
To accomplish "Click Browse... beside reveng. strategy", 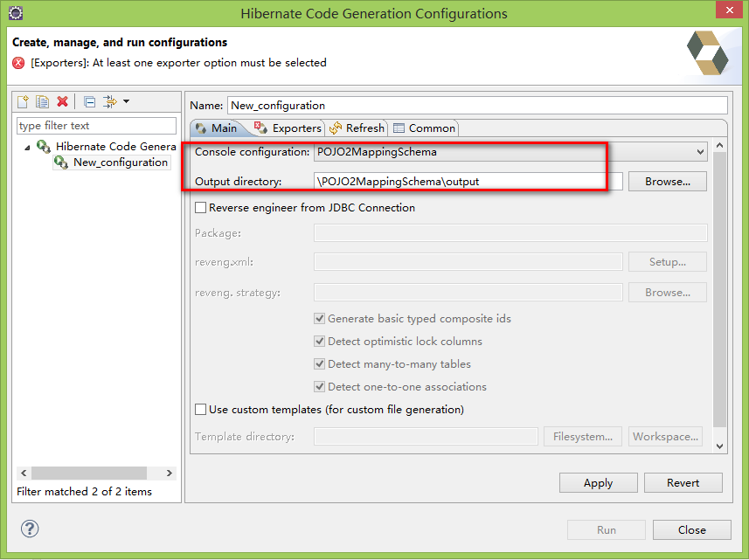I will click(x=668, y=292).
